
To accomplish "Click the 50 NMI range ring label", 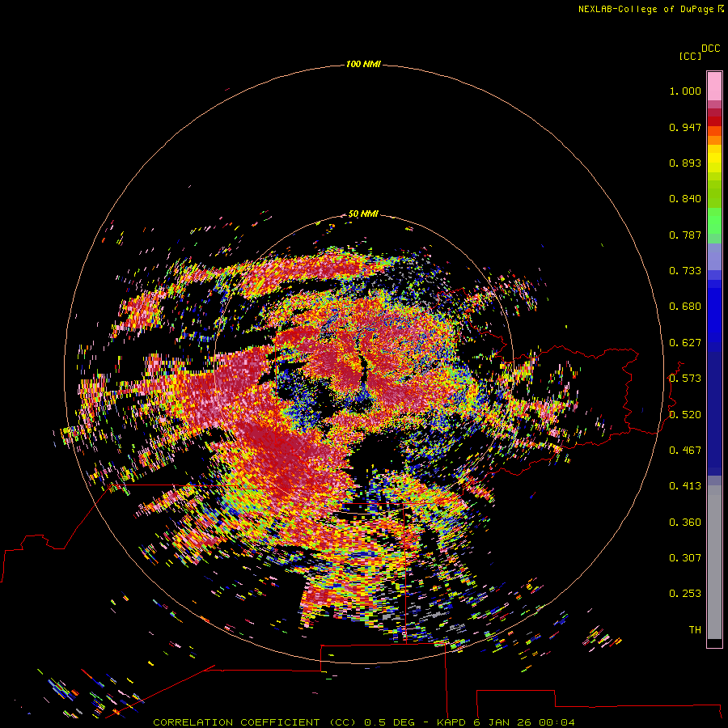I will tap(363, 214).
